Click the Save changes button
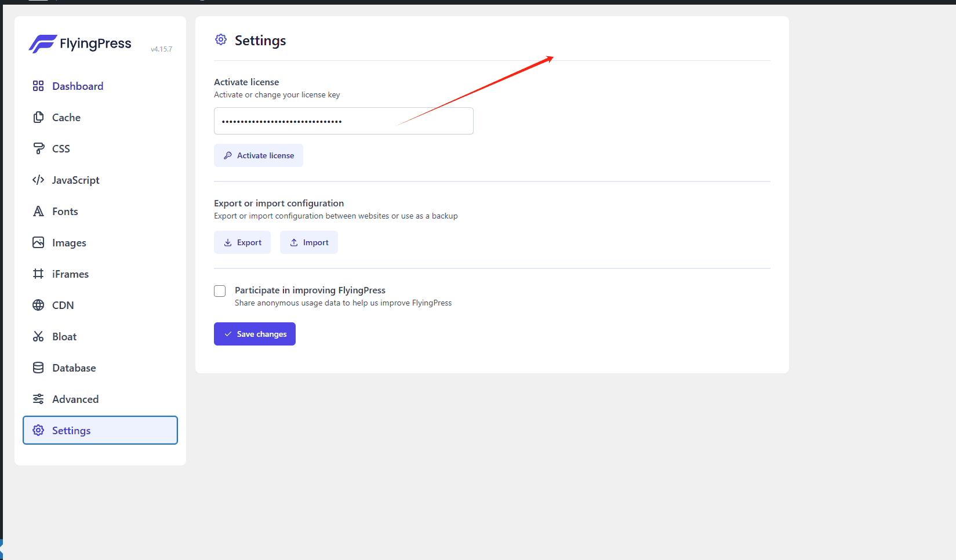This screenshot has height=560, width=956. [255, 334]
